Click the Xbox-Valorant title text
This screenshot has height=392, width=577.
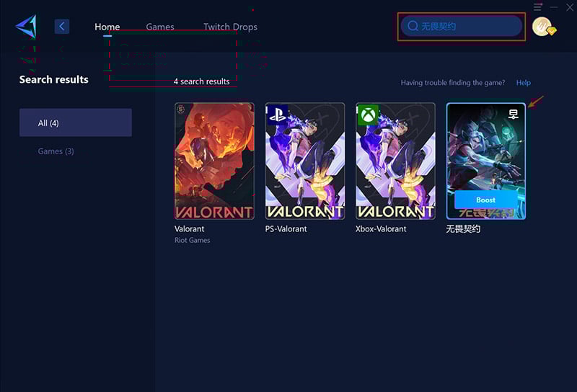click(x=381, y=228)
